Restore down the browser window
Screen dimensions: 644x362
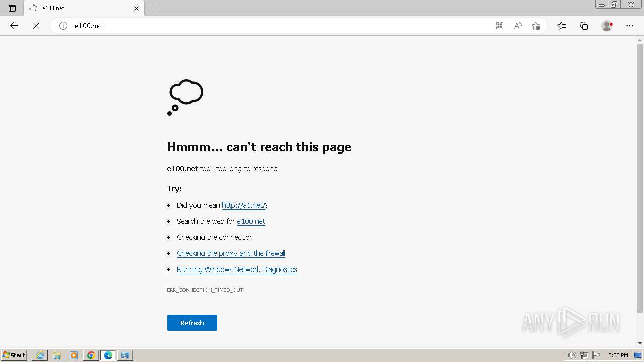pyautogui.click(x=614, y=5)
